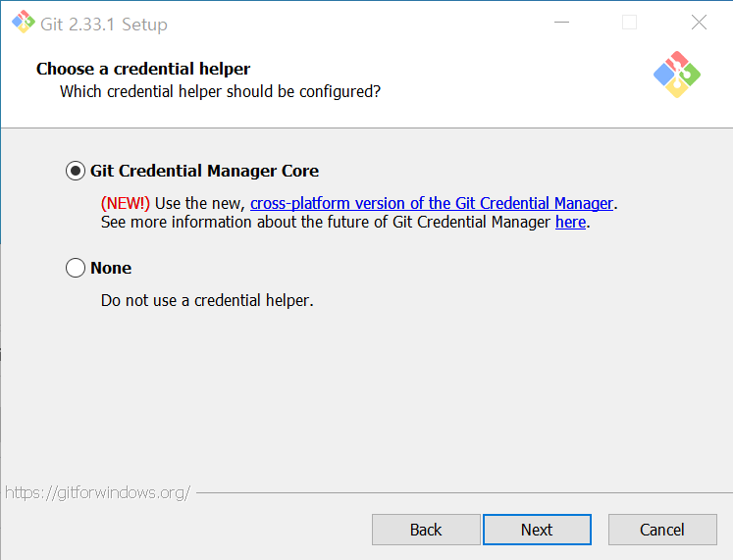The image size is (733, 560).
Task: Cancel the Git installation
Action: tap(662, 530)
